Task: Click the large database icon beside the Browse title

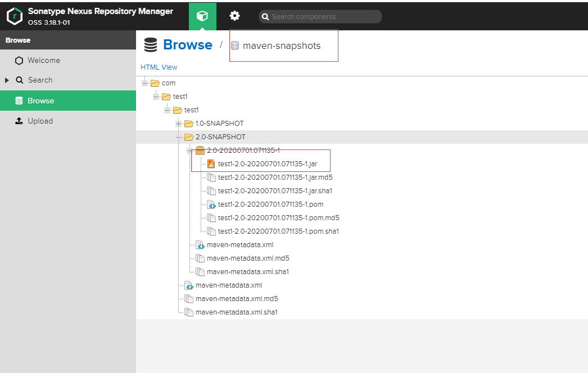Action: [x=151, y=45]
